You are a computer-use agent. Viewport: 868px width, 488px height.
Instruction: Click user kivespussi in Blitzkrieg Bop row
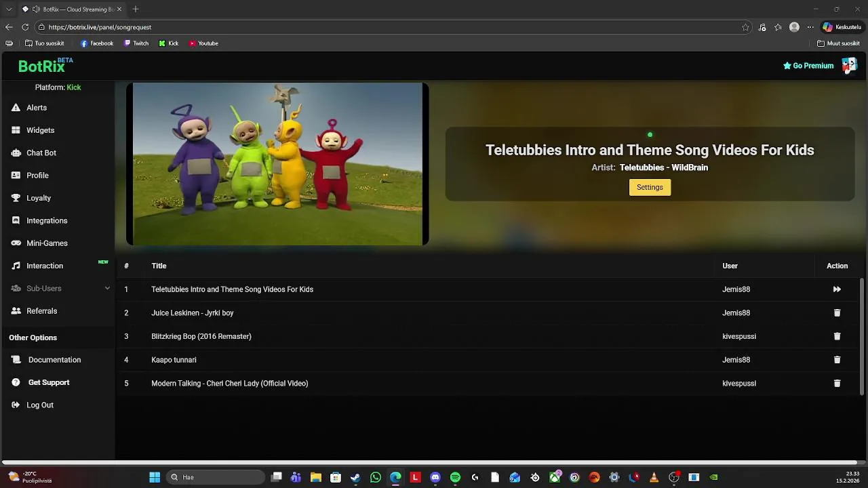point(739,336)
